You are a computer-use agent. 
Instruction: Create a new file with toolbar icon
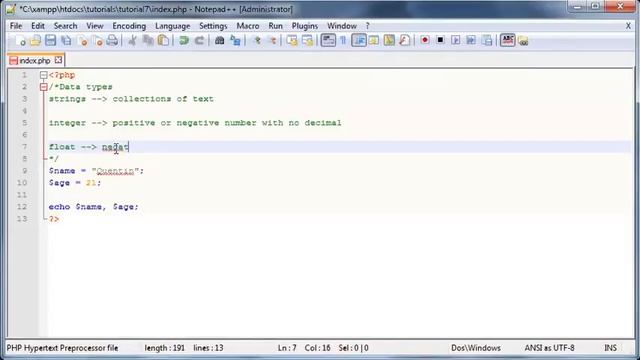pyautogui.click(x=20, y=40)
